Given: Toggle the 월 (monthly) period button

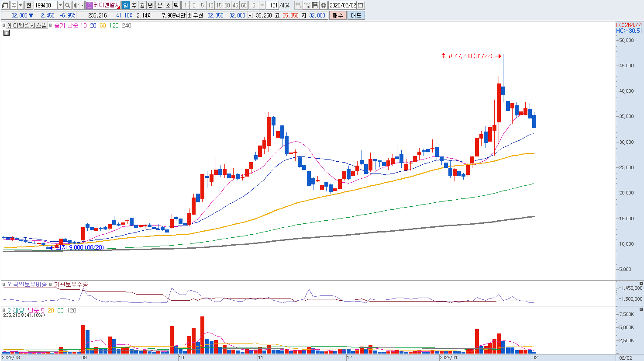Looking at the screenshot, I should click(142, 5).
